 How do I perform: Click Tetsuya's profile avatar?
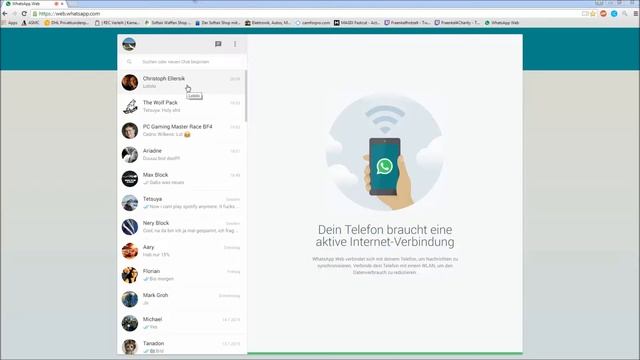click(130, 203)
